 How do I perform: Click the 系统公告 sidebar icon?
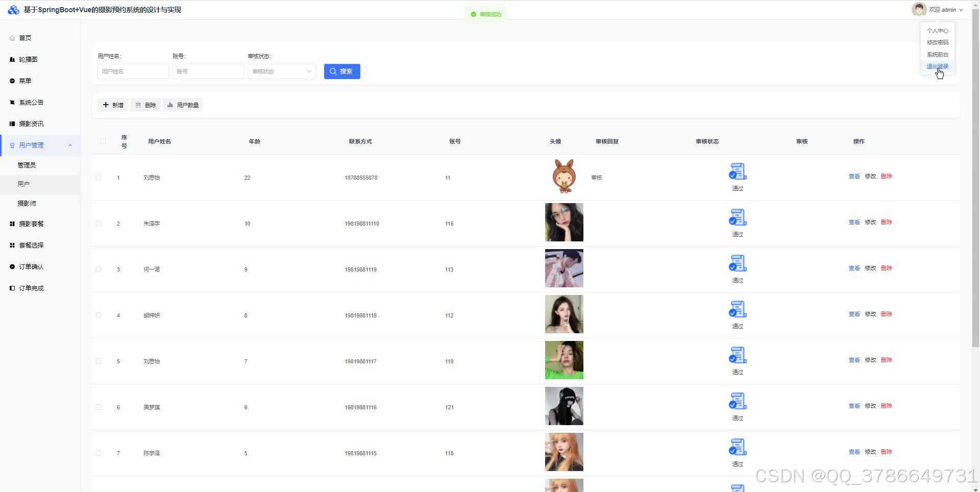[x=12, y=103]
